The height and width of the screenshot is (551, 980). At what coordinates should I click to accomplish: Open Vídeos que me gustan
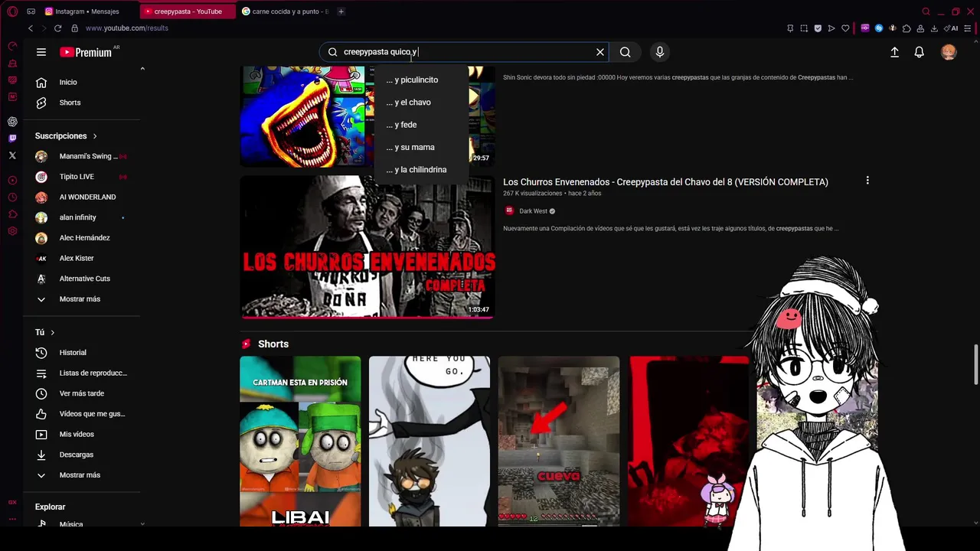point(82,414)
